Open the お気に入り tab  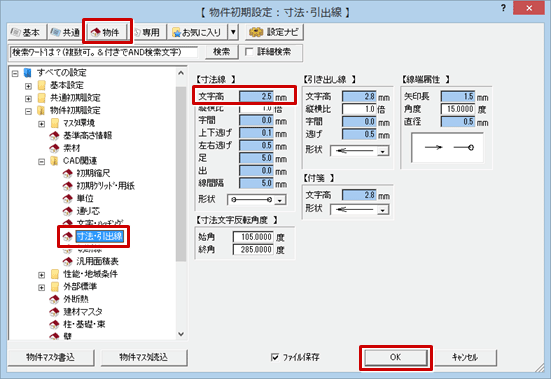[x=197, y=33]
